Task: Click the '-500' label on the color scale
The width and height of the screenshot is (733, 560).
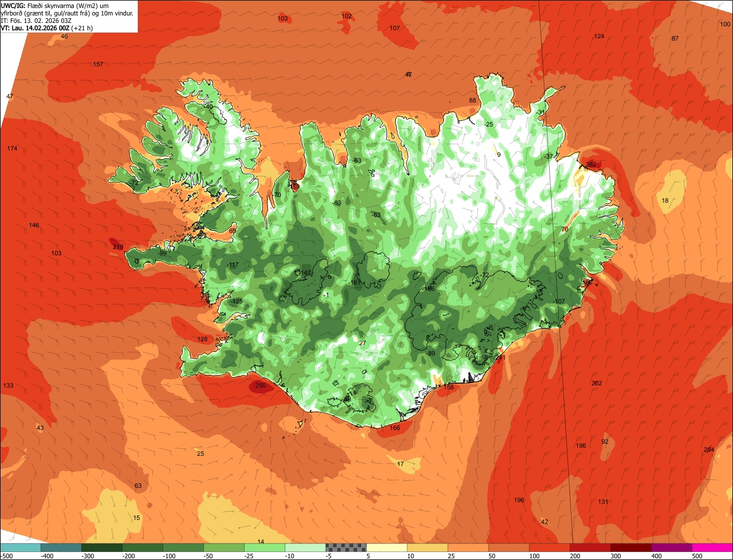Action: tap(6, 556)
